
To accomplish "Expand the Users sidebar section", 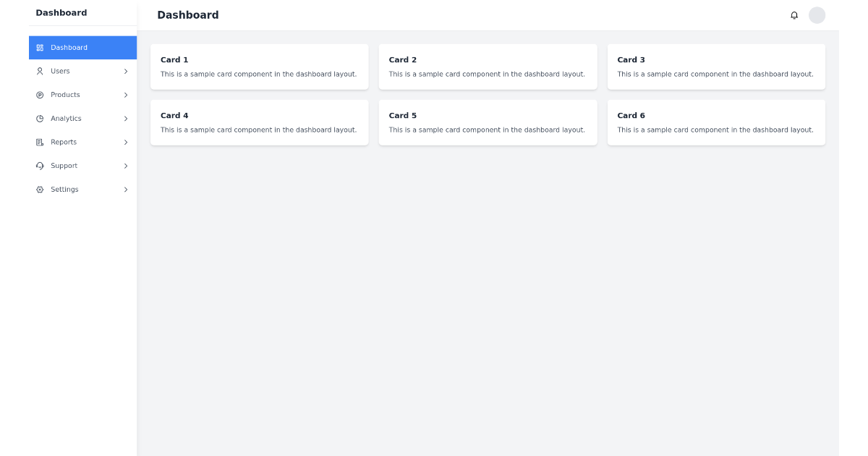I will pos(126,71).
